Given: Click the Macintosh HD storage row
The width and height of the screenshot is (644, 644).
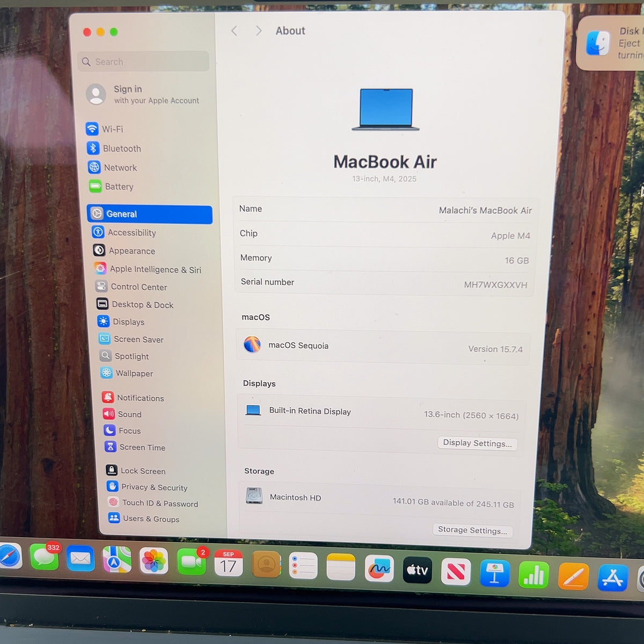Looking at the screenshot, I should tap(380, 500).
